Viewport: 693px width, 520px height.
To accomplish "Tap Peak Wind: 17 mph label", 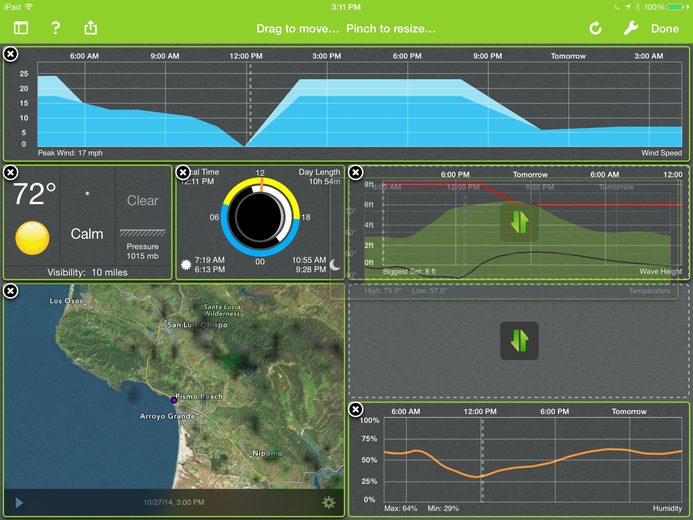I will (x=70, y=153).
